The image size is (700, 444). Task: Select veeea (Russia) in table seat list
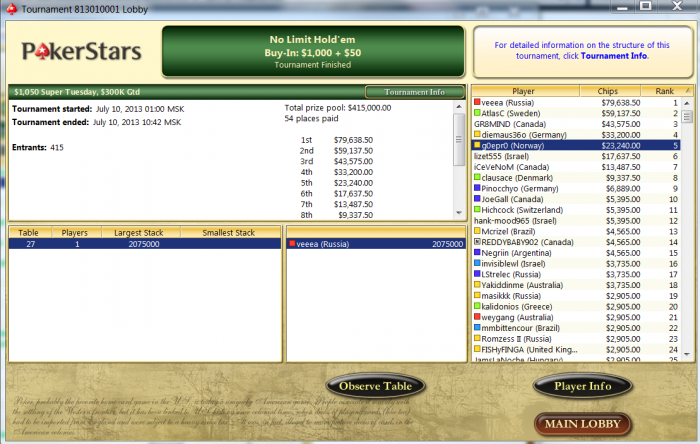(376, 244)
